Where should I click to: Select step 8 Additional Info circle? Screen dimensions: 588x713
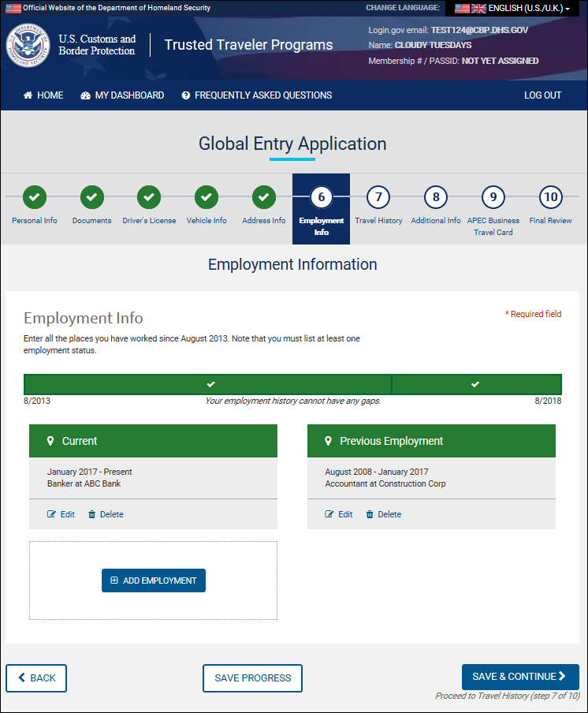pos(436,197)
